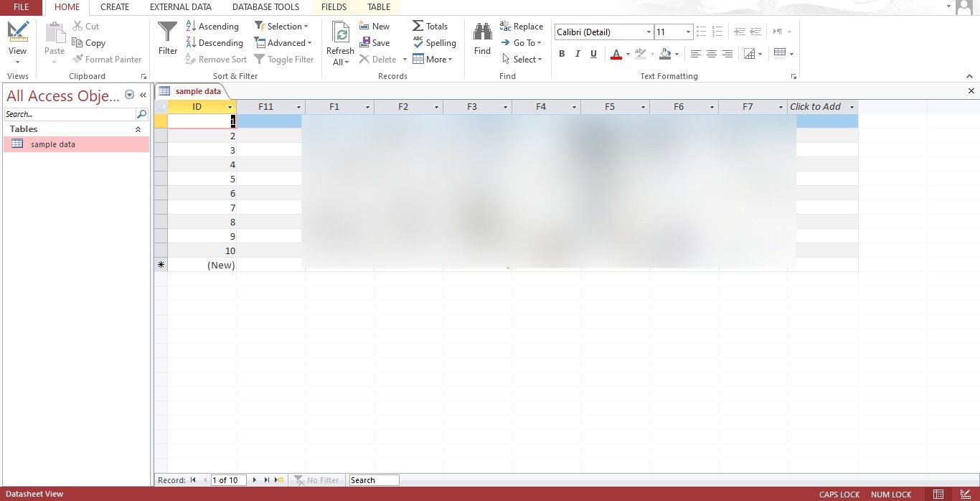Switch to TABLE ribbon tab
The image size is (980, 501).
point(379,7)
